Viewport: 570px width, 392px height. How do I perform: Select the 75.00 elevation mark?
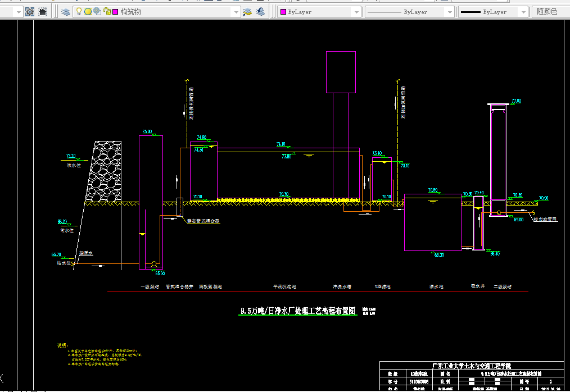pos(147,131)
